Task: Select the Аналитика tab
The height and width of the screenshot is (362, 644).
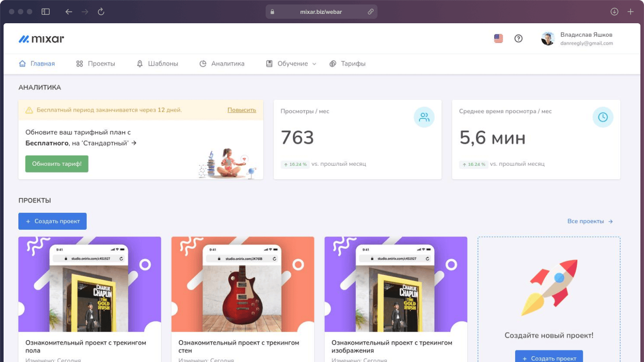Action: tap(222, 64)
